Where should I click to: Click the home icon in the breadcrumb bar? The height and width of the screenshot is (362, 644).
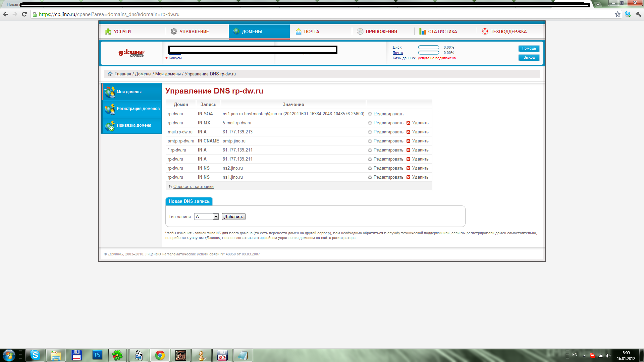coord(110,74)
